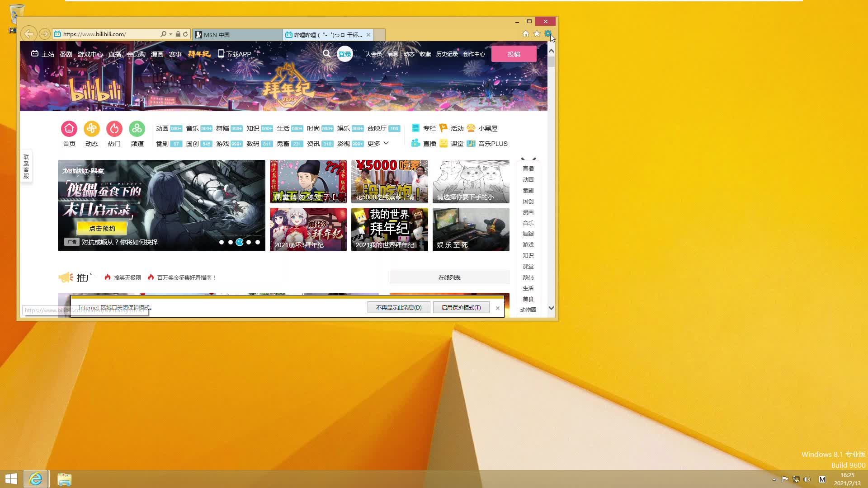
Task: Open IE favorites star icon
Action: 537,33
